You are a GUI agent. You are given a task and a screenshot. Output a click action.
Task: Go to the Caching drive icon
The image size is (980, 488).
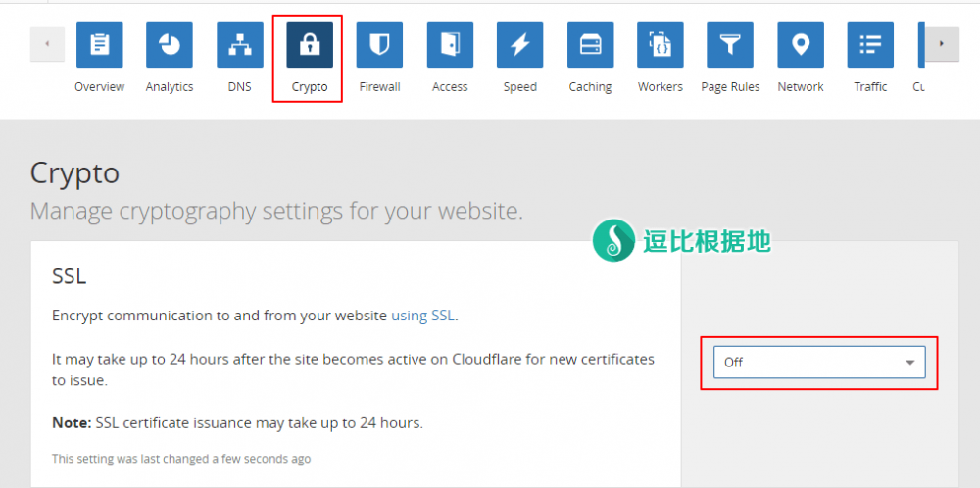coord(590,45)
